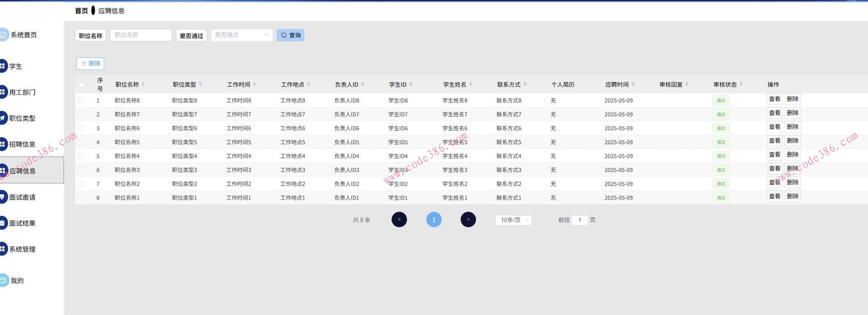Sort by 应聘时间 column sort icon

pos(633,84)
